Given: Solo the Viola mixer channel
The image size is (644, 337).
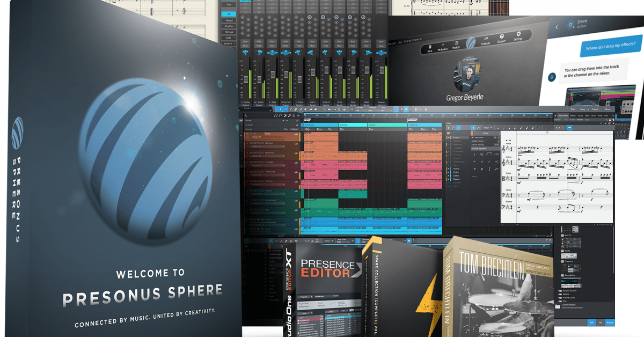Looking at the screenshot, I should pyautogui.click(x=339, y=41).
